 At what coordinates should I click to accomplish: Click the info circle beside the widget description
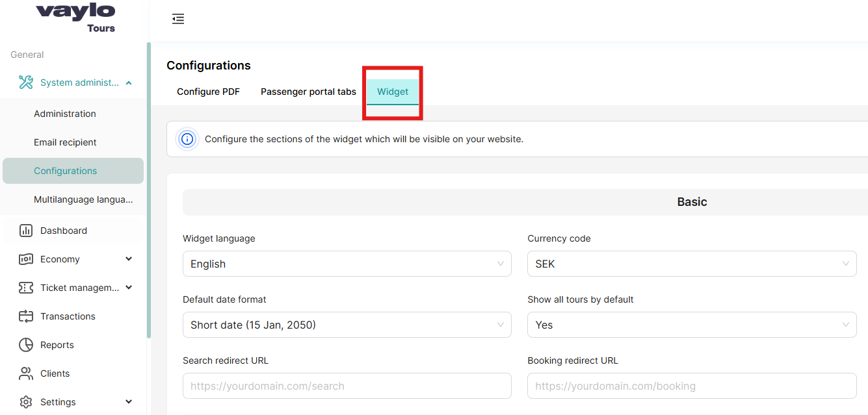coord(187,138)
